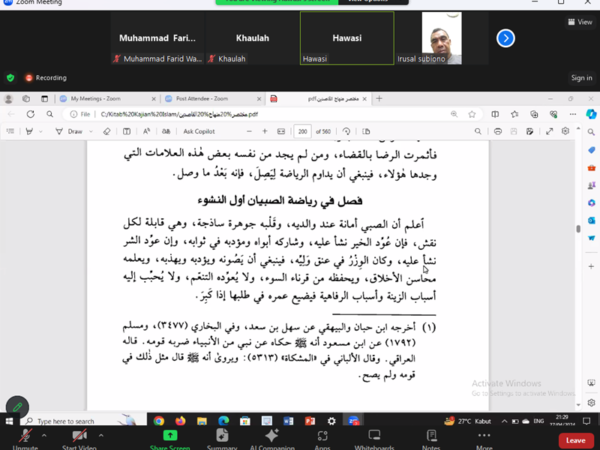Toggle the PDF page view icon
Viewport: 600px width, 450px height.
coord(366,131)
